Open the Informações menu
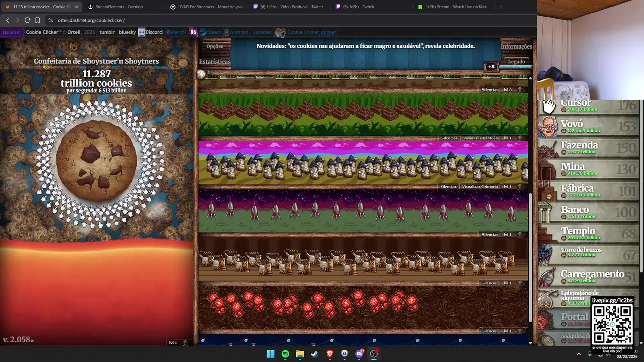Image resolution: width=644 pixels, height=362 pixels. [x=516, y=46]
